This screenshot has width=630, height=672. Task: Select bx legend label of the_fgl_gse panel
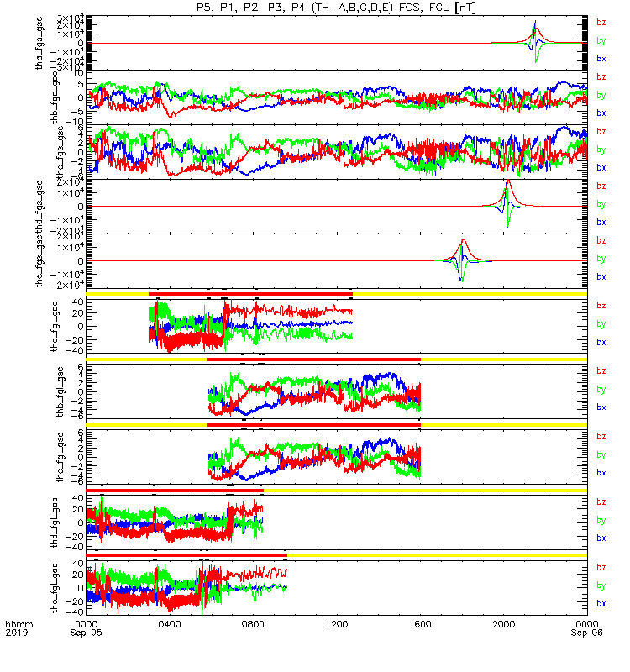(x=601, y=603)
